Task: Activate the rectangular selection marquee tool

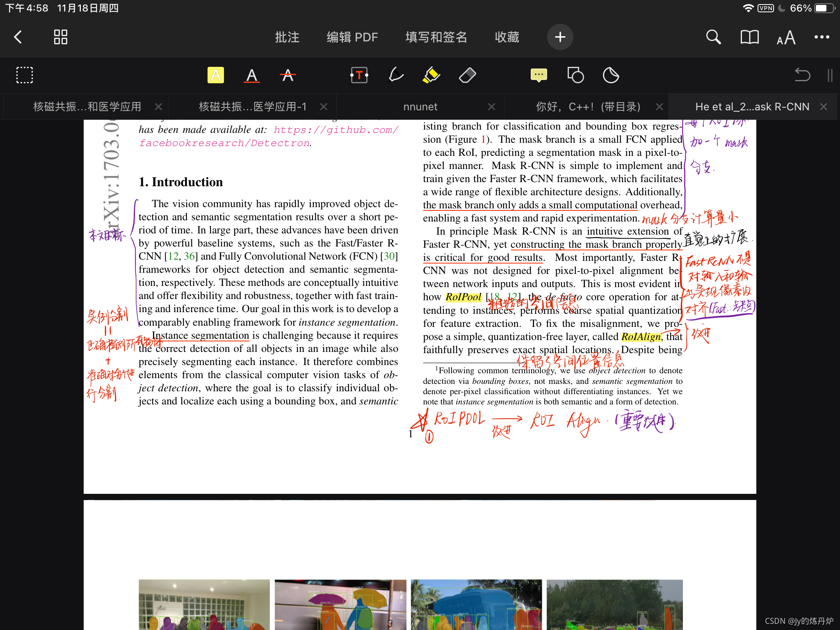Action: coord(25,75)
